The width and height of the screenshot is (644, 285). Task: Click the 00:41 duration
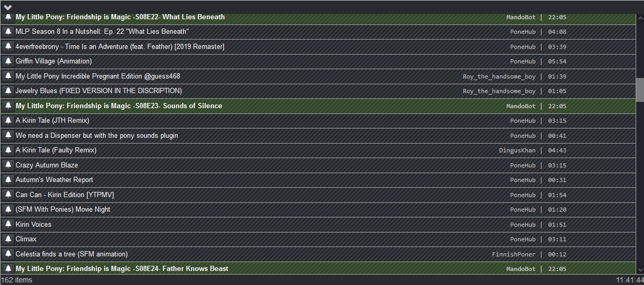point(557,136)
